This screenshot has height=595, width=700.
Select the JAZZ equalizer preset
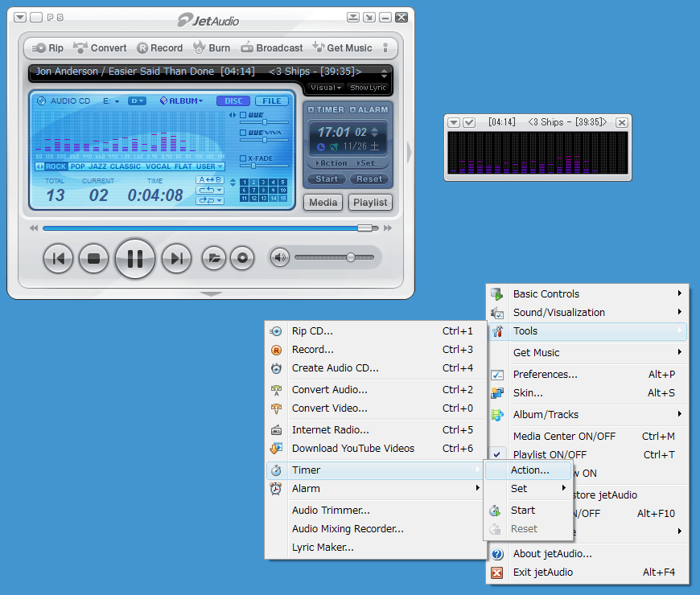(97, 166)
